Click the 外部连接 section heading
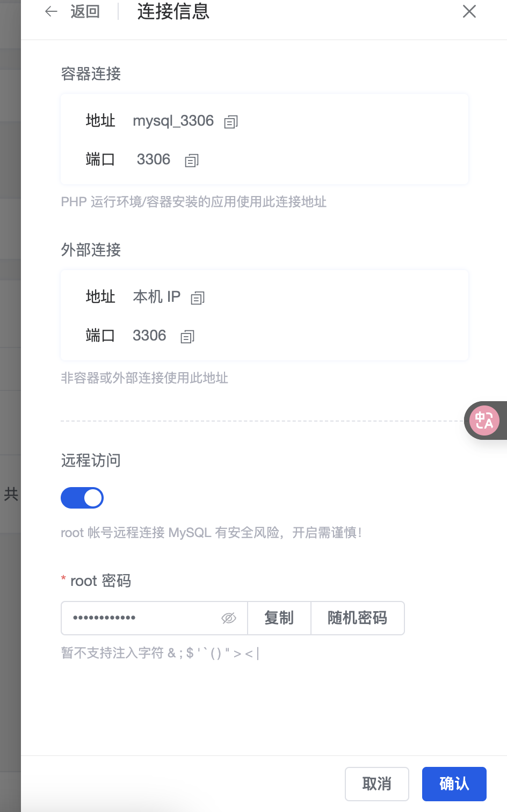507x812 pixels. 91,250
